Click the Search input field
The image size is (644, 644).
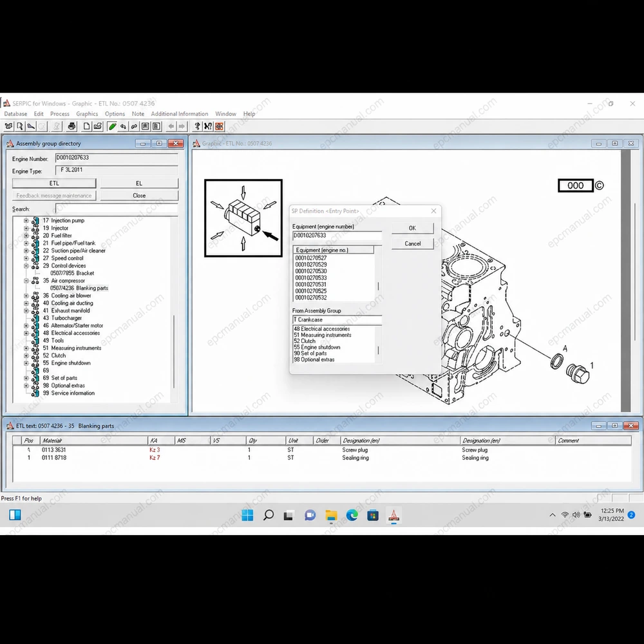coord(117,209)
